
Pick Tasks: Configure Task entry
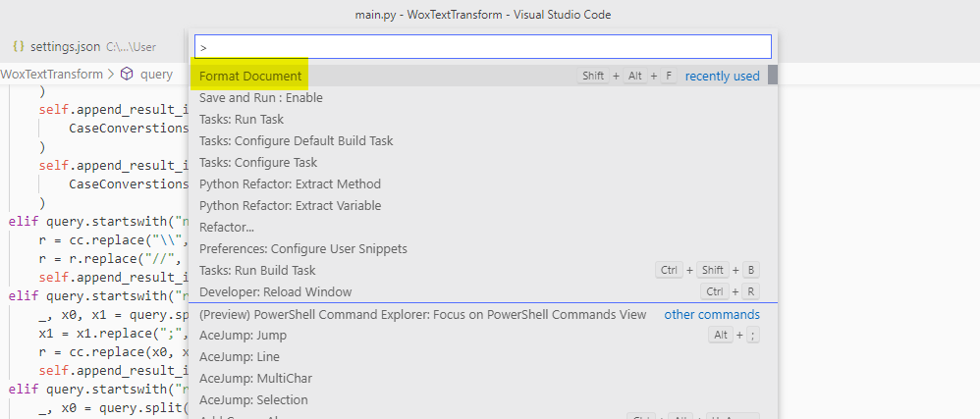(257, 162)
